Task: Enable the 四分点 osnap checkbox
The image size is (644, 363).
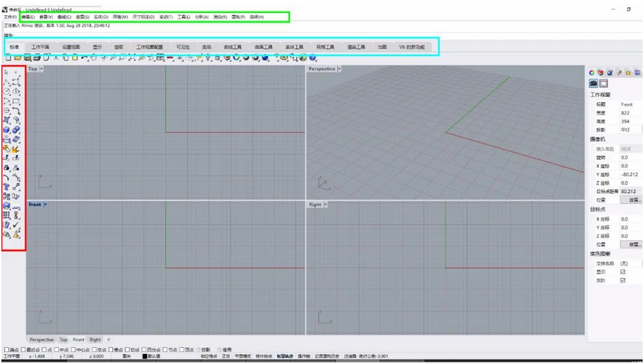Action: click(x=144, y=350)
